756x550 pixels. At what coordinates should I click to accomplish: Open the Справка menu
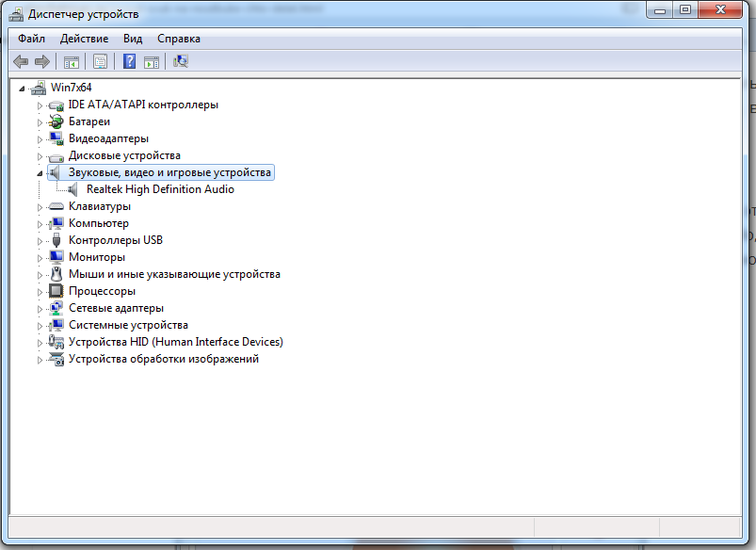(x=179, y=39)
